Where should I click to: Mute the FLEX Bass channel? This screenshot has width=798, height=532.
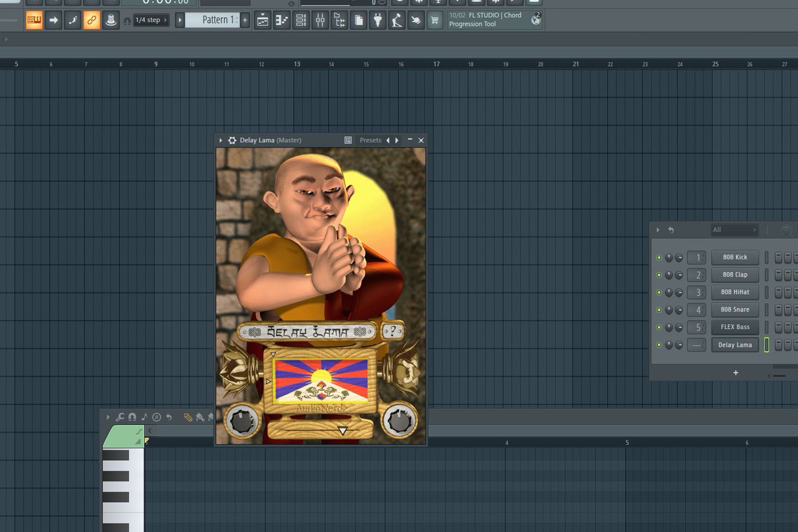point(659,327)
